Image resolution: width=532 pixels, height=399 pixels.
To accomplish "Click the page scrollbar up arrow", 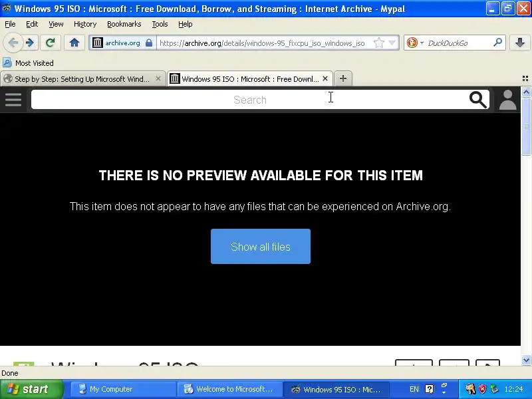I will 526,92.
